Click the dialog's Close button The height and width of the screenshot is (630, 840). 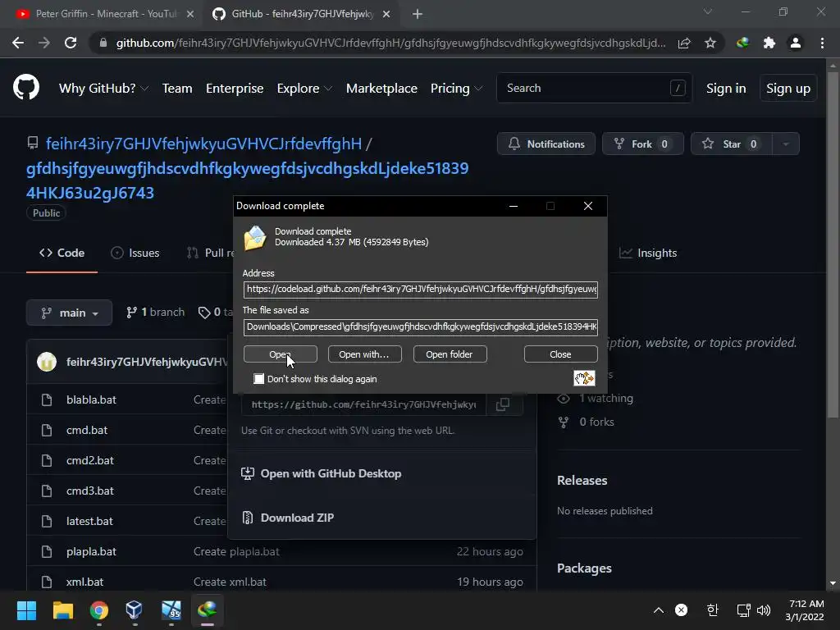pyautogui.click(x=561, y=354)
